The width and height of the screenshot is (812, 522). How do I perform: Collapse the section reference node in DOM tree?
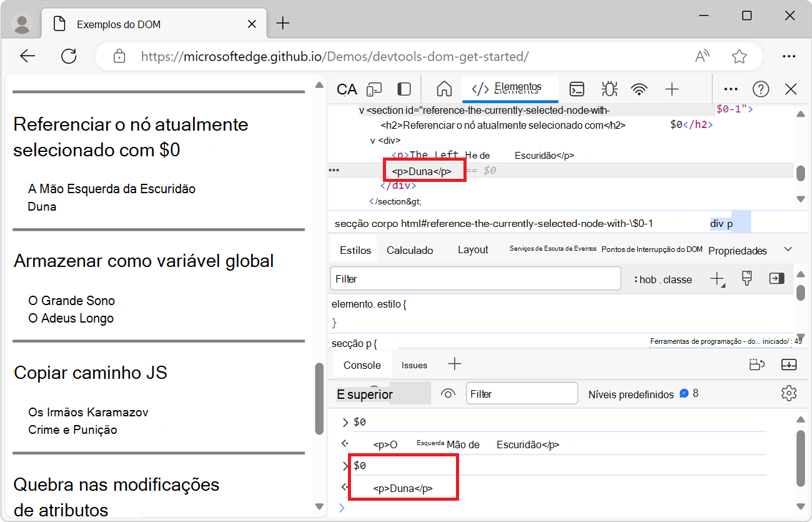point(362,111)
